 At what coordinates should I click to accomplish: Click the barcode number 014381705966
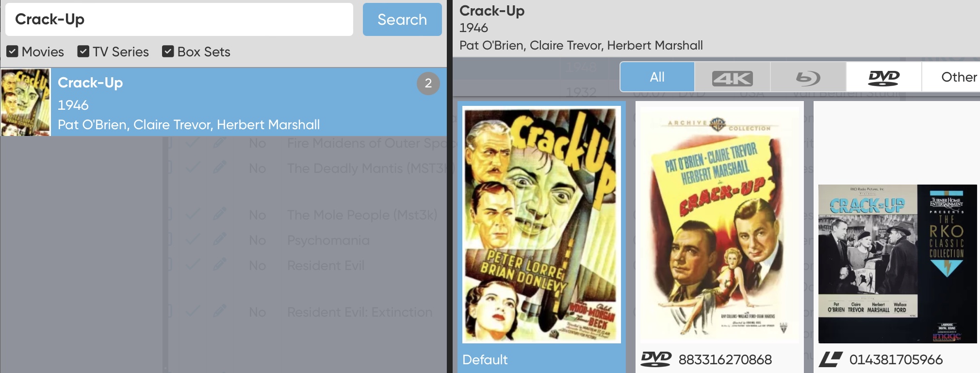pyautogui.click(x=896, y=359)
